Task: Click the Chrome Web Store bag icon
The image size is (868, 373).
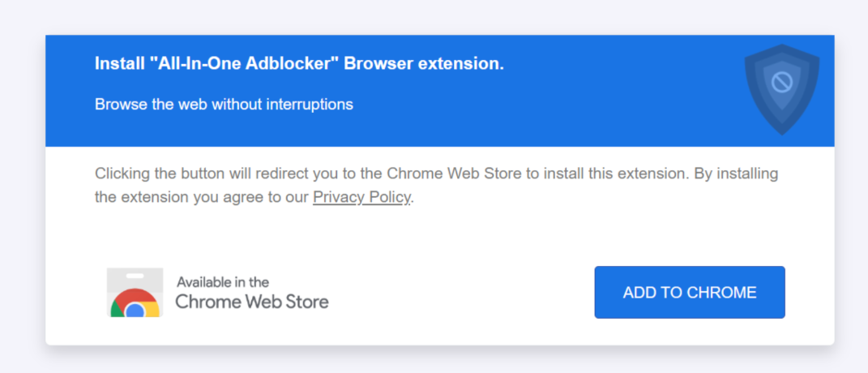Action: [135, 293]
